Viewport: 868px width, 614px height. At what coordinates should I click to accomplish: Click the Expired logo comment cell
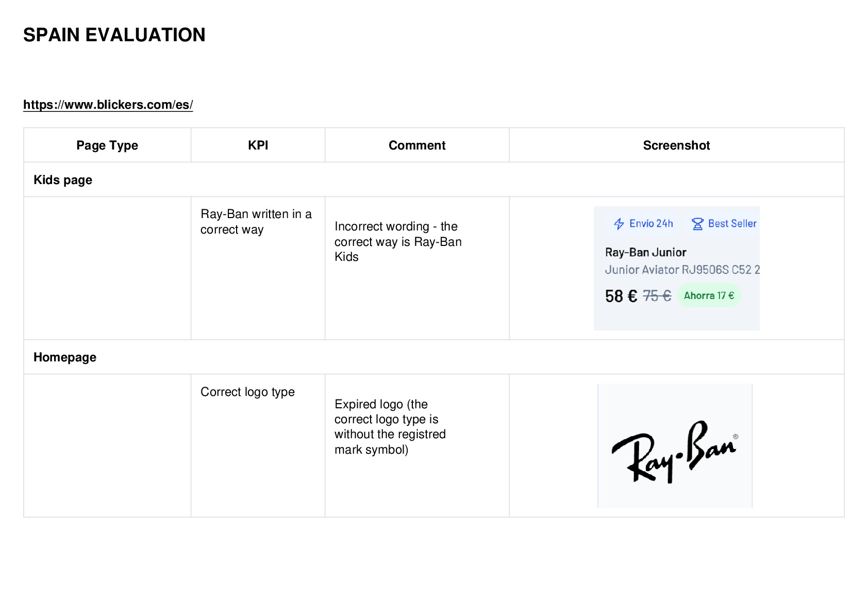point(417,445)
